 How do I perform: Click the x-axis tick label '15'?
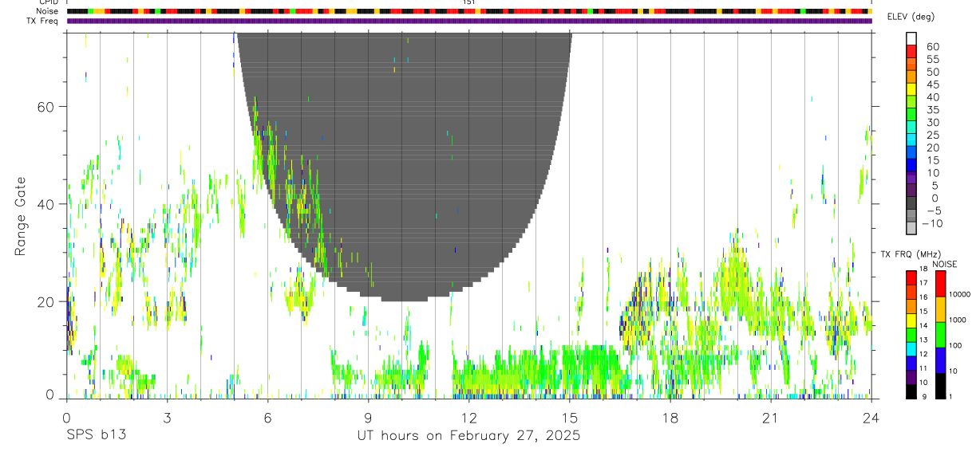pyautogui.click(x=569, y=418)
